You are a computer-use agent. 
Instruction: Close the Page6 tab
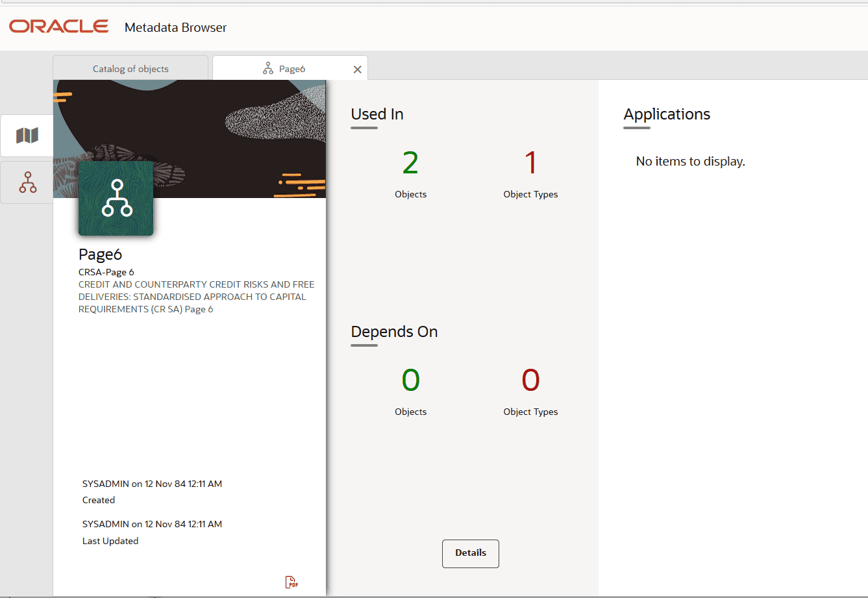(x=357, y=69)
